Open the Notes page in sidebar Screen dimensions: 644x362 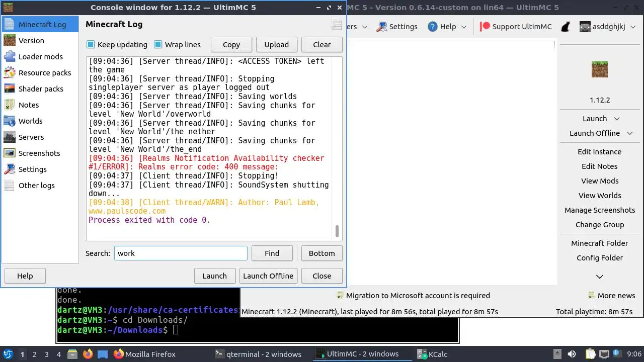click(x=40, y=105)
